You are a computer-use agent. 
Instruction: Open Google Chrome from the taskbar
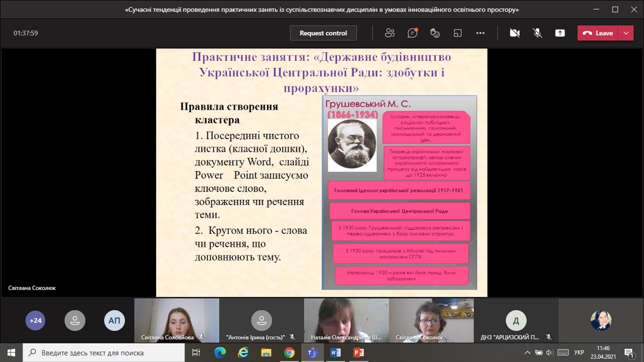click(x=289, y=352)
